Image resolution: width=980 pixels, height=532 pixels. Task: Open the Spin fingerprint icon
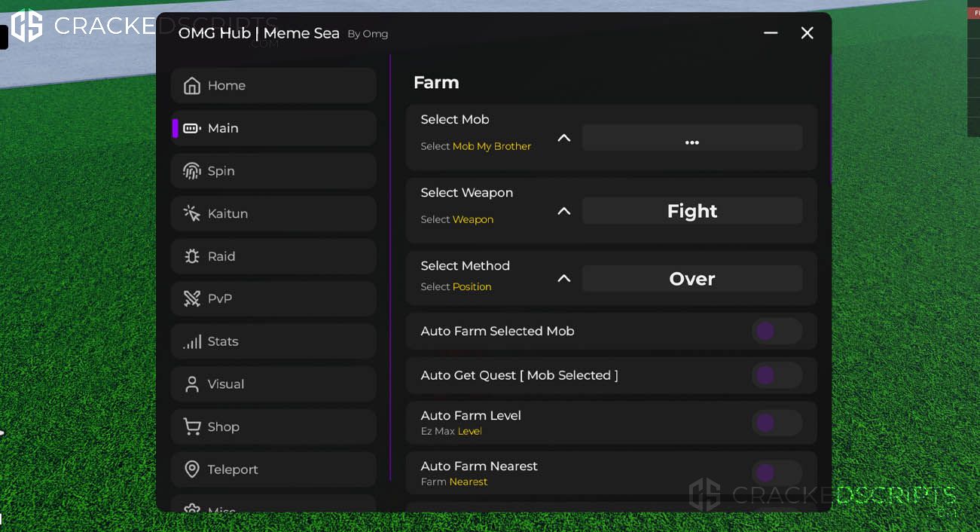pyautogui.click(x=192, y=171)
